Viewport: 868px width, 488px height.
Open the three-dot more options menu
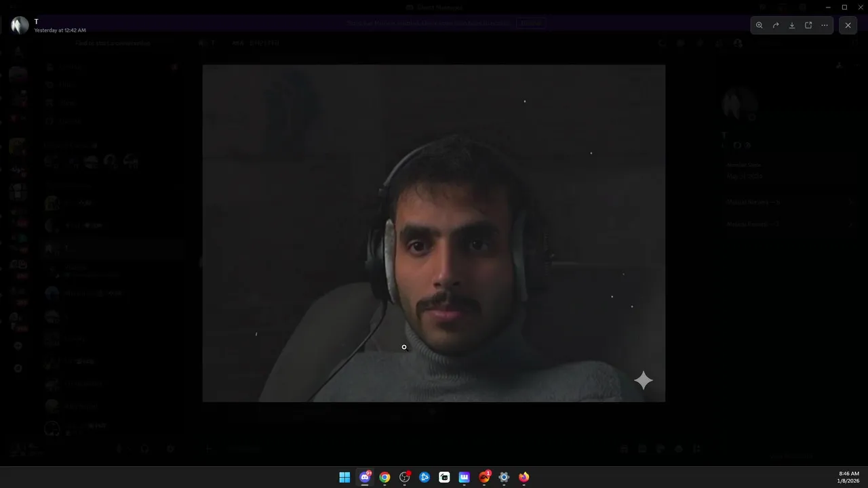[825, 25]
